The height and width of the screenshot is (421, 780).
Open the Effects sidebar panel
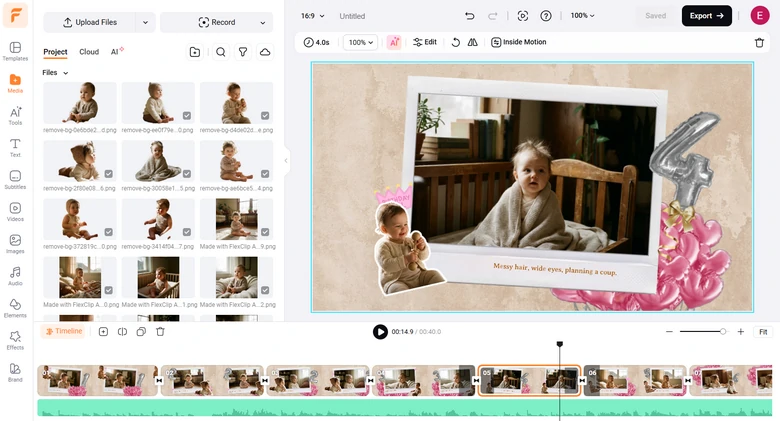pyautogui.click(x=15, y=340)
